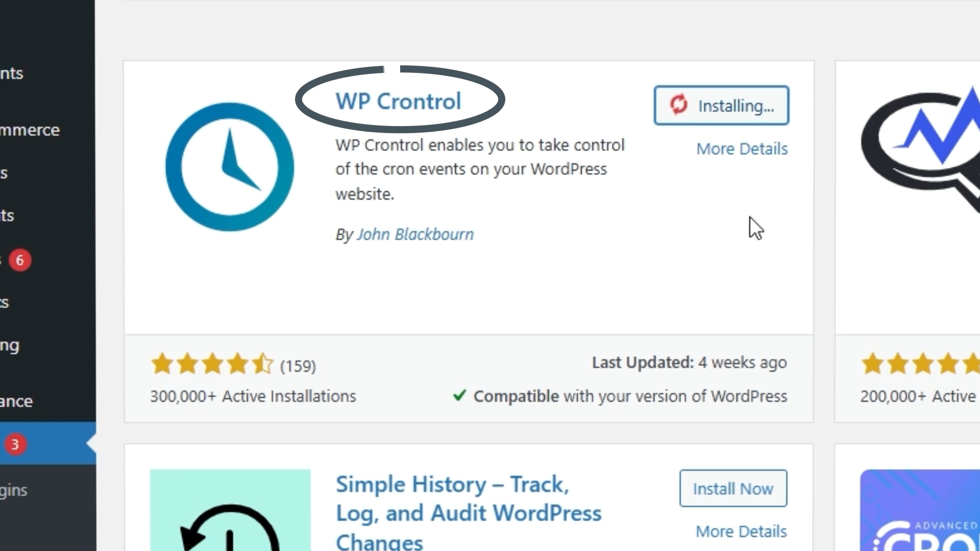This screenshot has height=551, width=980.
Task: Open the sidebar item ending in "mmerce"
Action: tap(30, 130)
